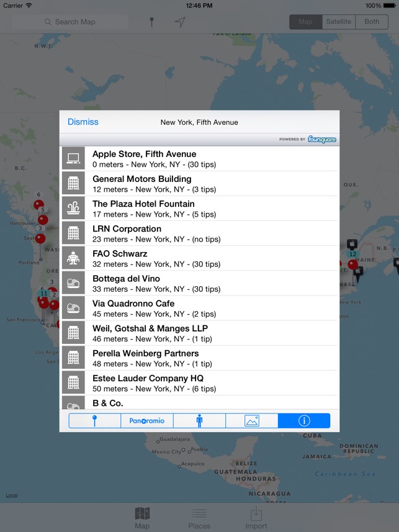This screenshot has height=532, width=399.
Task: Open Weil, Gotshal & Manges LLP entry
Action: (x=200, y=333)
